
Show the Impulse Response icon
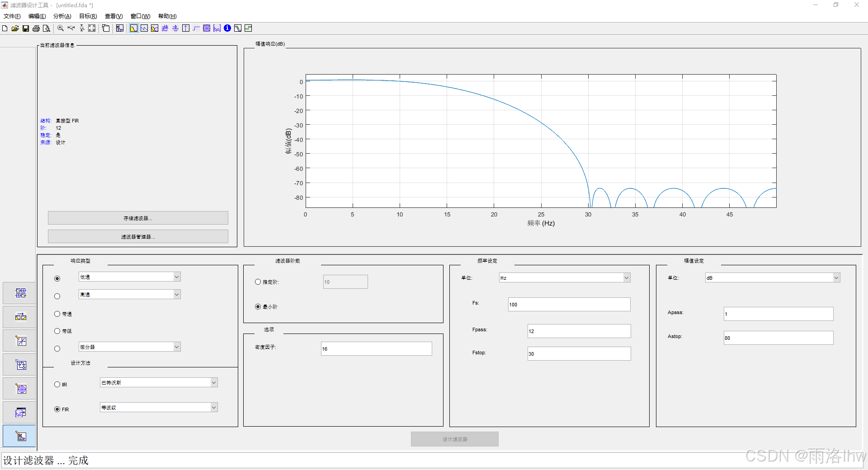(x=186, y=28)
